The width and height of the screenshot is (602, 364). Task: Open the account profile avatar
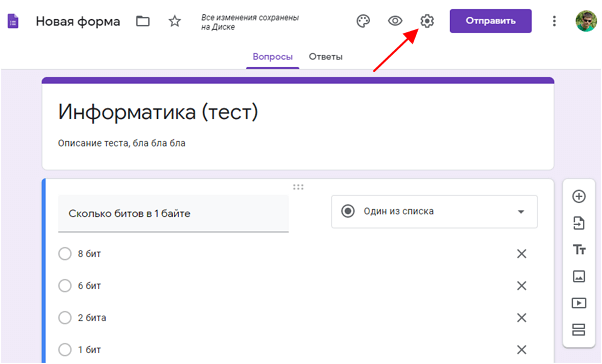pyautogui.click(x=586, y=21)
